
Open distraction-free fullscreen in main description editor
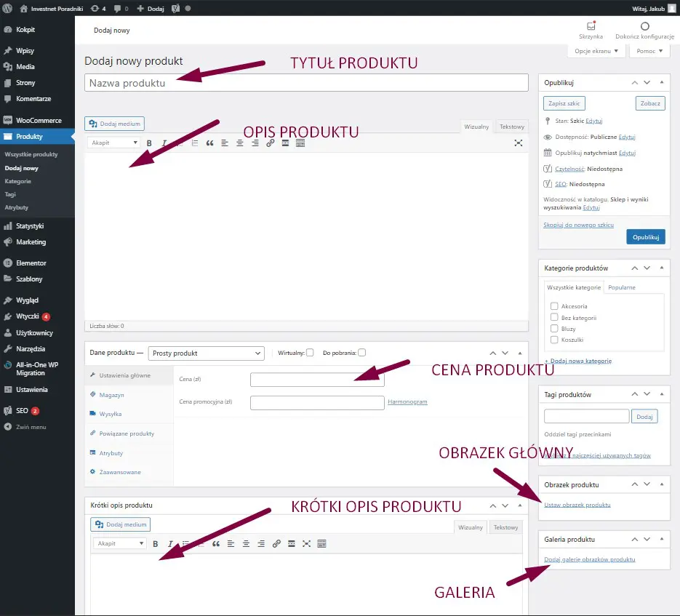point(519,143)
